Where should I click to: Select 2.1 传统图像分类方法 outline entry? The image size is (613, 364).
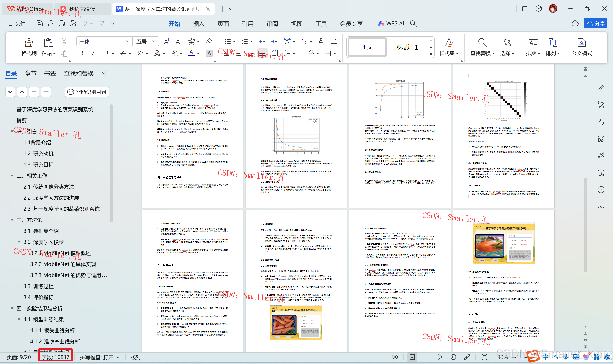(x=49, y=187)
